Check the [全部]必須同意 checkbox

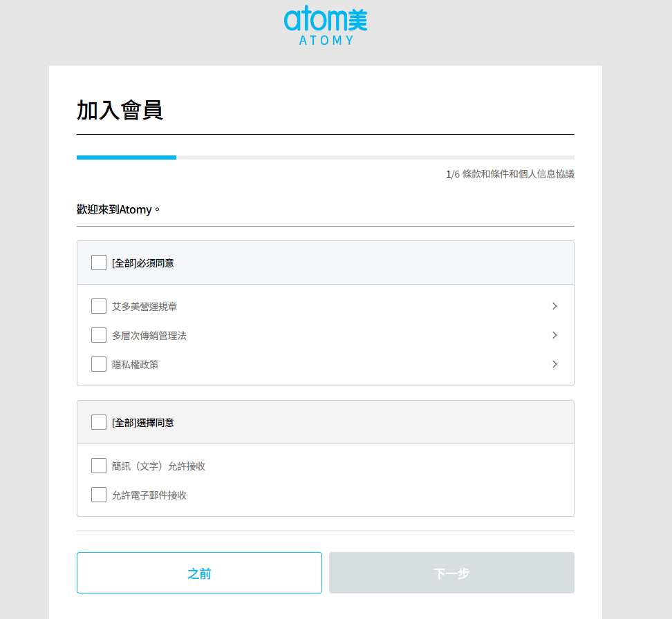[x=99, y=263]
